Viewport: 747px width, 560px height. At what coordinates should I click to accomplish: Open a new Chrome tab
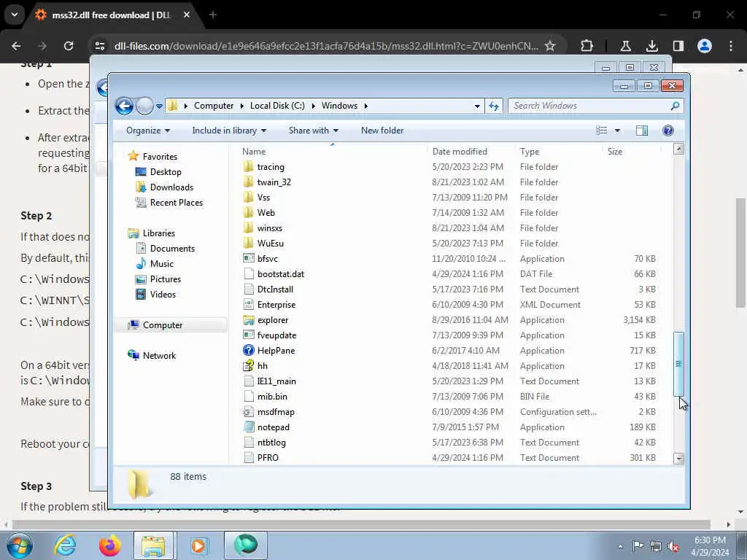[213, 15]
